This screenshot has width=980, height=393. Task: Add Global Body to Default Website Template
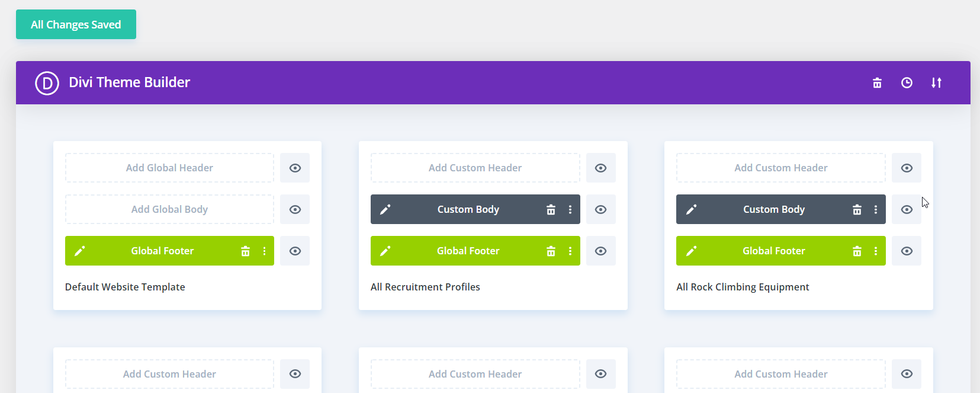(169, 210)
